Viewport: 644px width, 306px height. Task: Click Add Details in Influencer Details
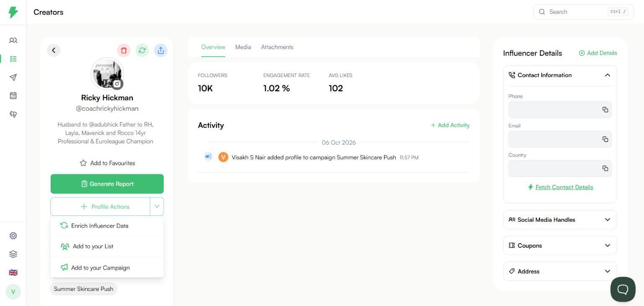point(598,53)
